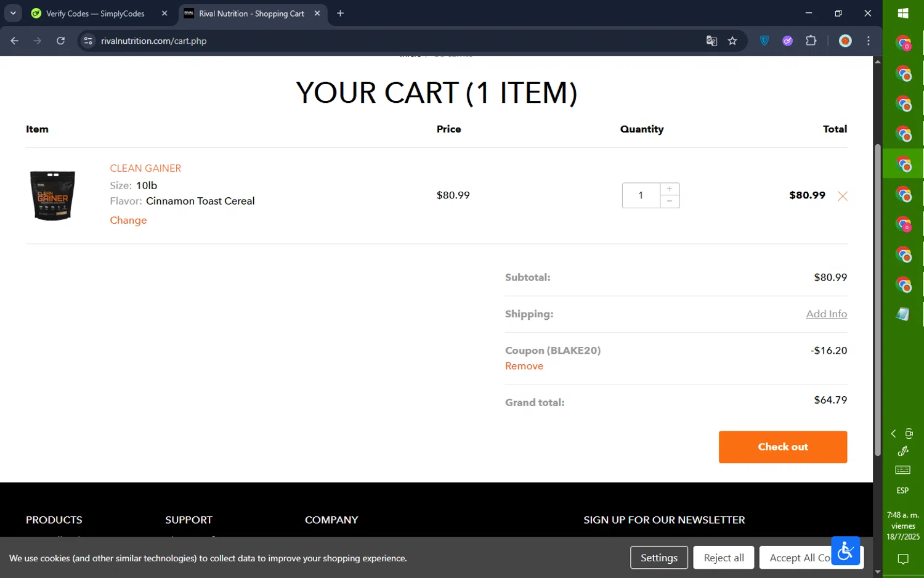Remove the BLAKE20 coupon
Screen dimensions: 924x578
(x=524, y=366)
